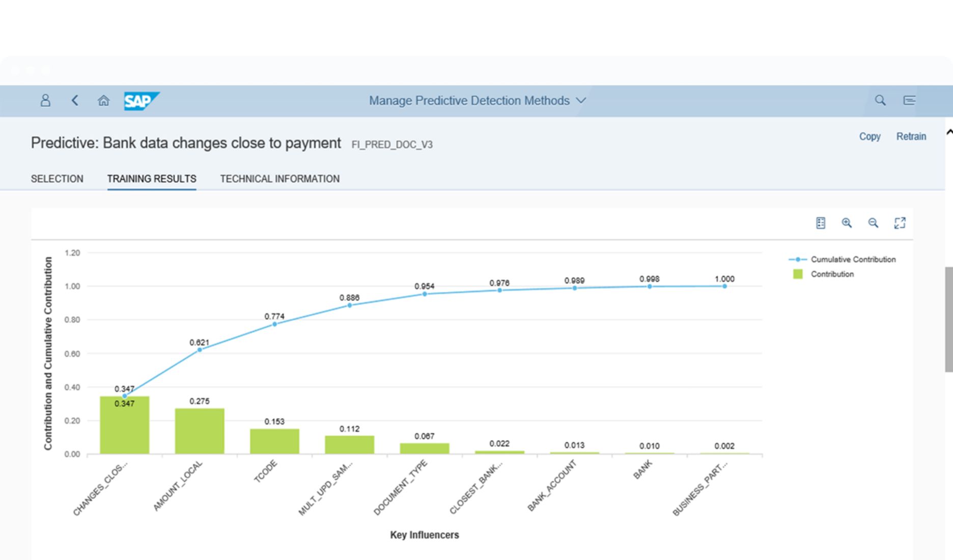This screenshot has height=560, width=953.
Task: Open the notifications icon on the right
Action: pyautogui.click(x=909, y=100)
